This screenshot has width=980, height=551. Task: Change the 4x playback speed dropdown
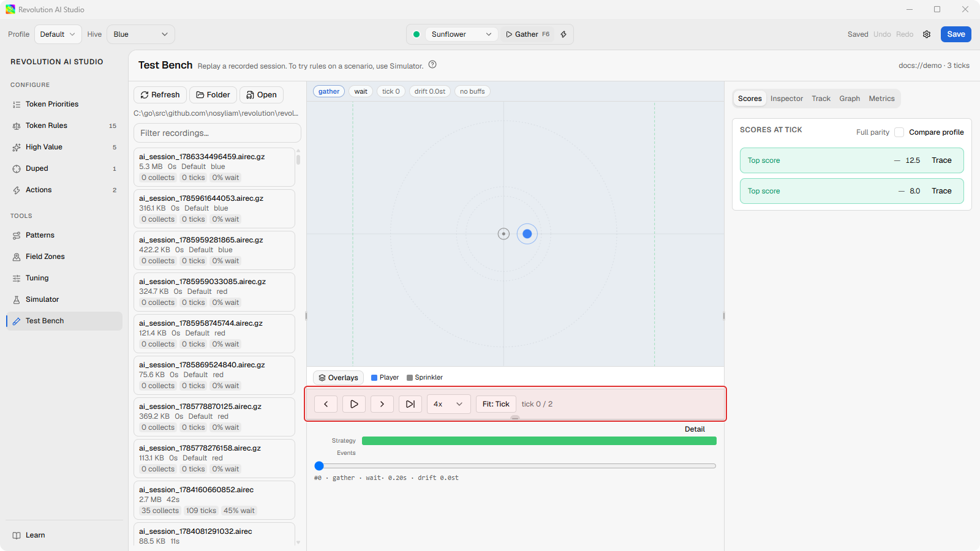pyautogui.click(x=449, y=404)
